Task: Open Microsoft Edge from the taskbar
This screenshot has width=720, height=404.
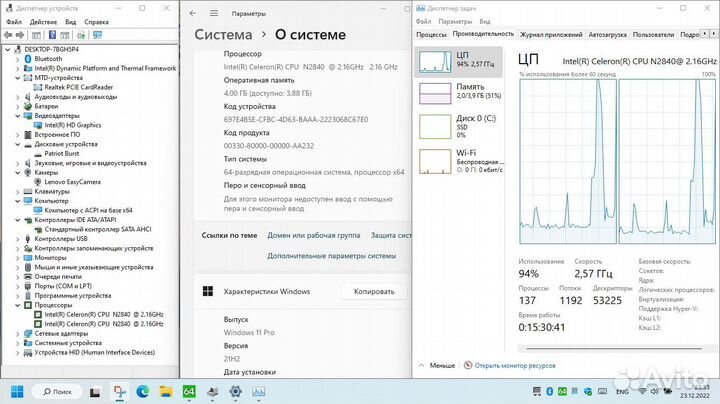Action: point(143,392)
